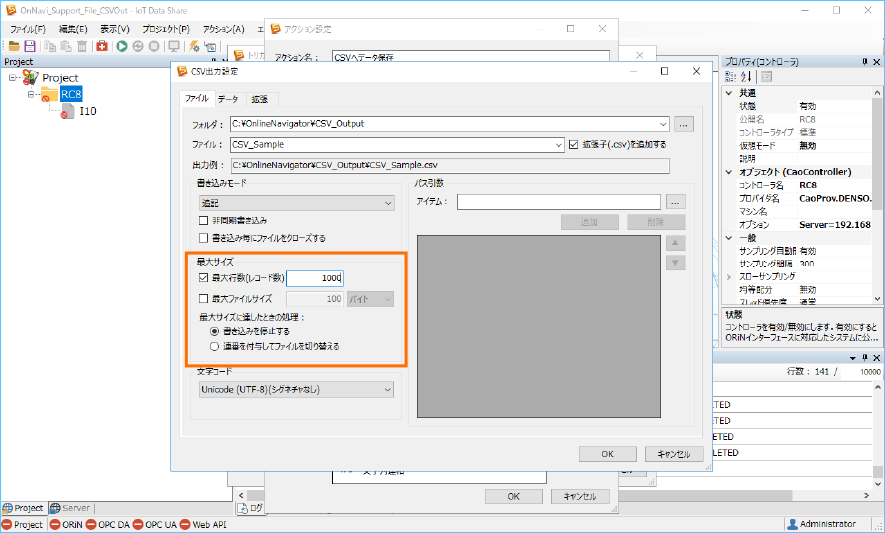This screenshot has height=533, width=885.
Task: Click OK in the CSV出力設定 dialog
Action: (x=607, y=454)
